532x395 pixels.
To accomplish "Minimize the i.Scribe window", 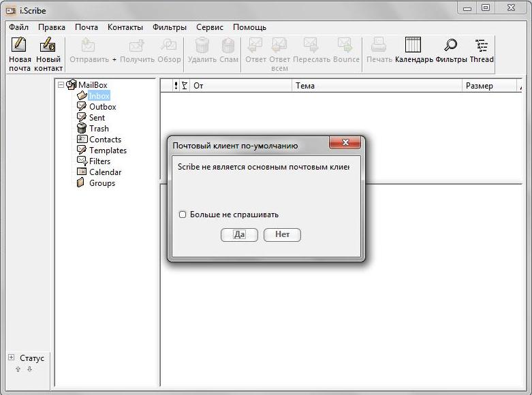I will 467,8.
